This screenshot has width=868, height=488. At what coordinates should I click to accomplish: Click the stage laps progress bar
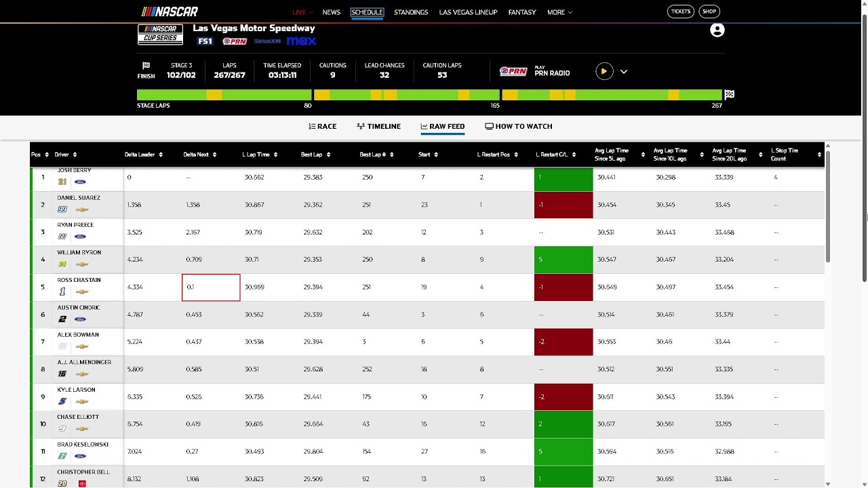(429, 95)
